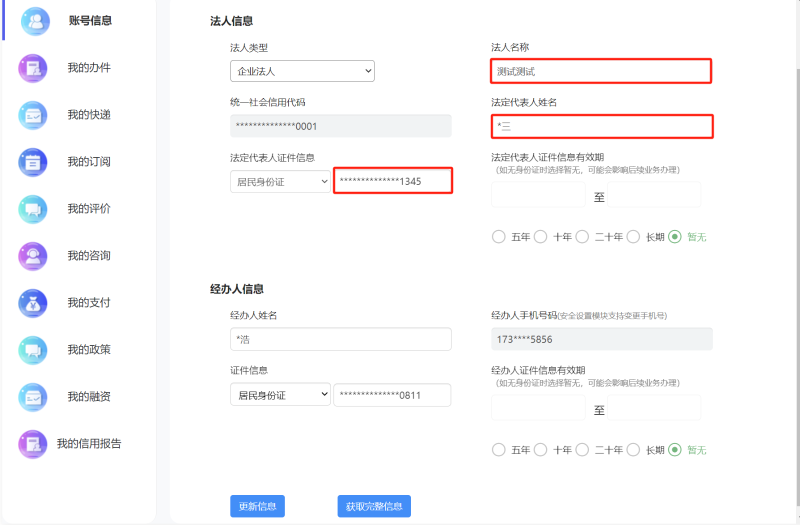
Task: Expand 法定代表人证件信息 ID type dropdown
Action: (x=280, y=182)
